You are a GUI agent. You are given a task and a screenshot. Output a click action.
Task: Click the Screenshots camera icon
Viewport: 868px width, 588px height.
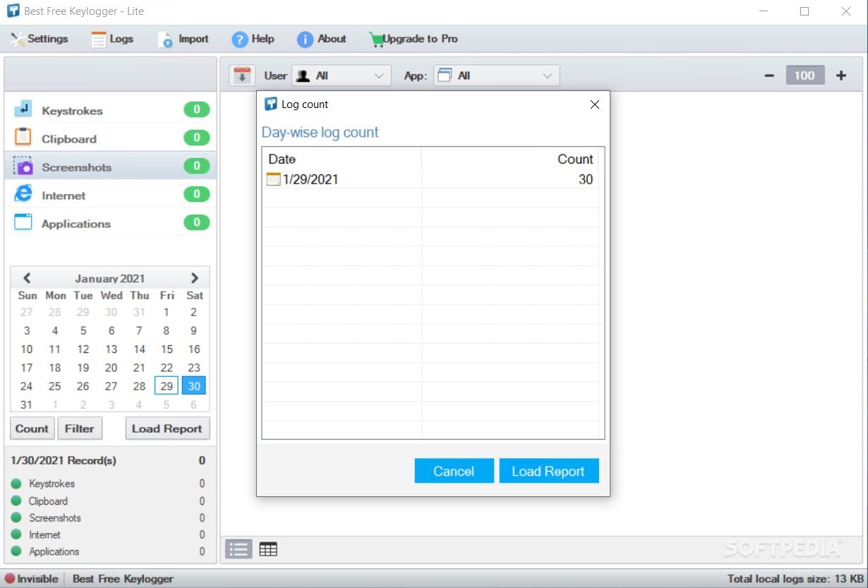[x=23, y=166]
